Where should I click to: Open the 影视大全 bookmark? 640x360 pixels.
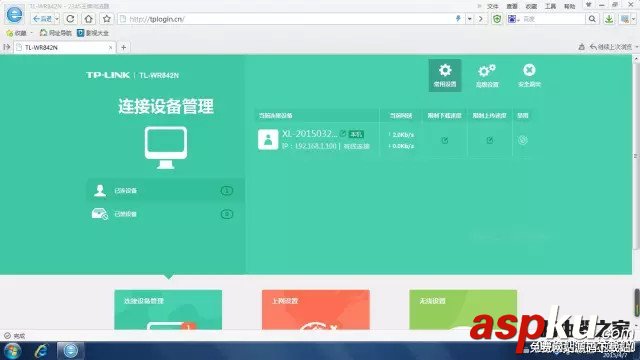(x=93, y=33)
